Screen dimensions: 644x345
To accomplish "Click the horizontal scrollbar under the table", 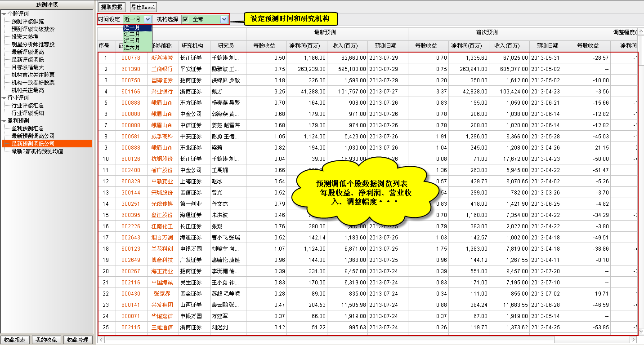I will coord(315,340).
